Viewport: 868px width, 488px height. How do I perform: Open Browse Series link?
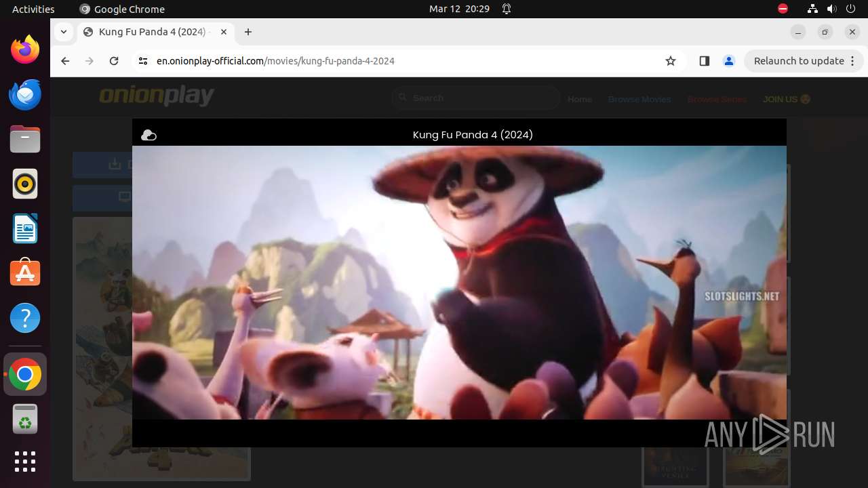(x=717, y=99)
